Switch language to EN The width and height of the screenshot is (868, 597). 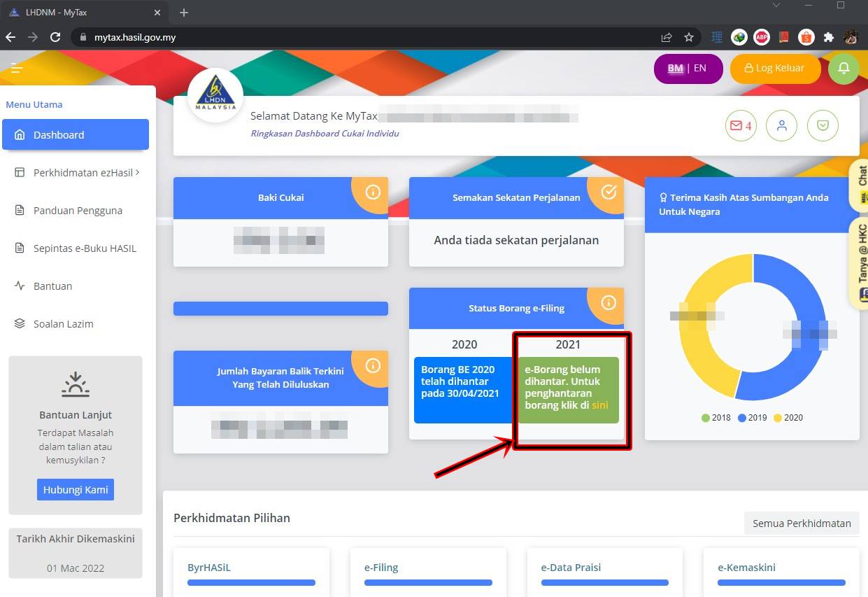(x=699, y=69)
